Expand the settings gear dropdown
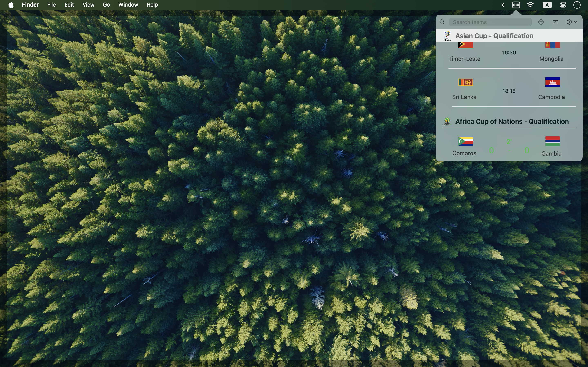 pos(571,22)
